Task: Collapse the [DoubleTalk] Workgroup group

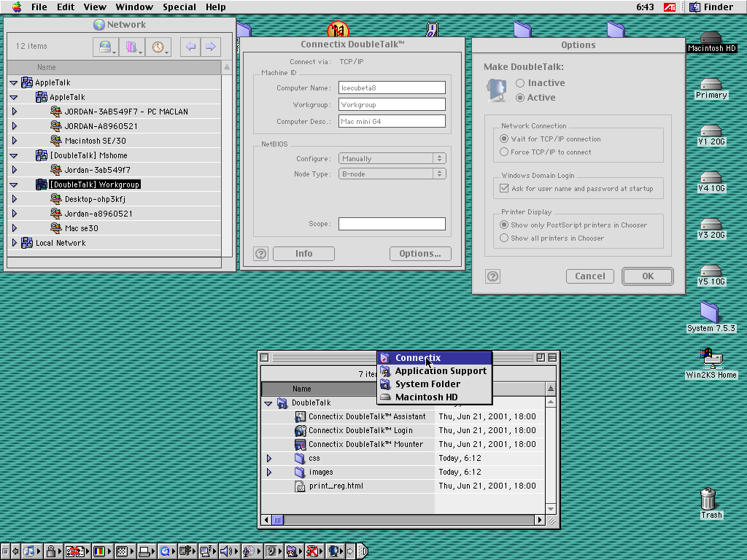Action: (x=14, y=184)
